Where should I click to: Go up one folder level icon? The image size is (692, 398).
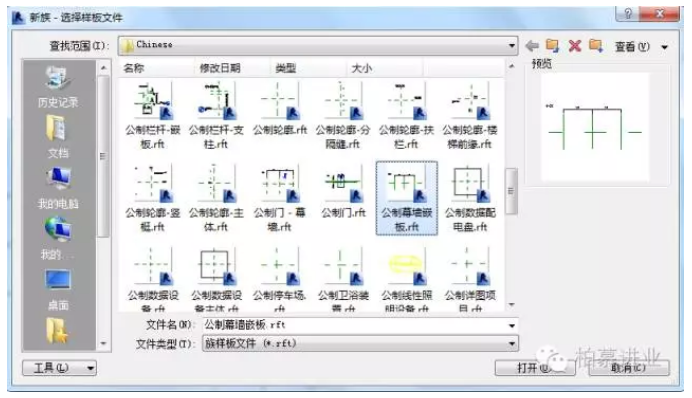552,45
